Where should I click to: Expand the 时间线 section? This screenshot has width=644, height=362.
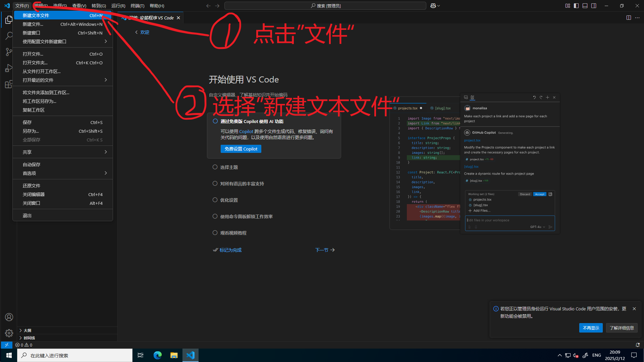[67, 338]
